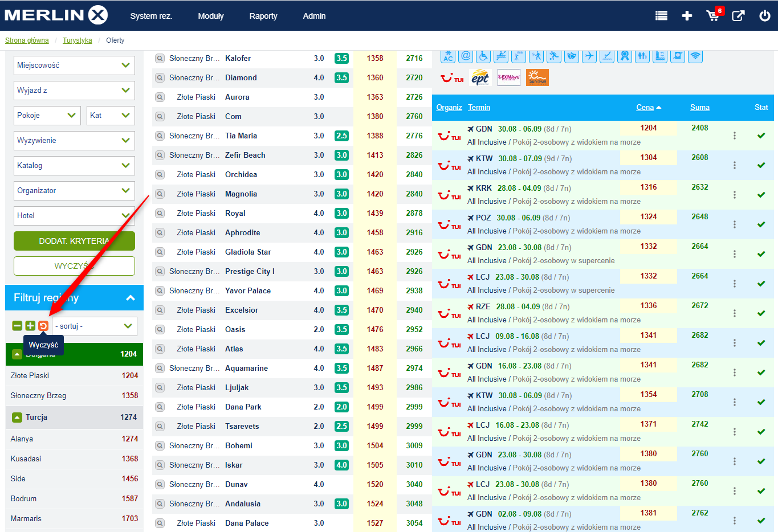Click the magnifier icon next to Kalofer
778x532 pixels.
(x=160, y=59)
